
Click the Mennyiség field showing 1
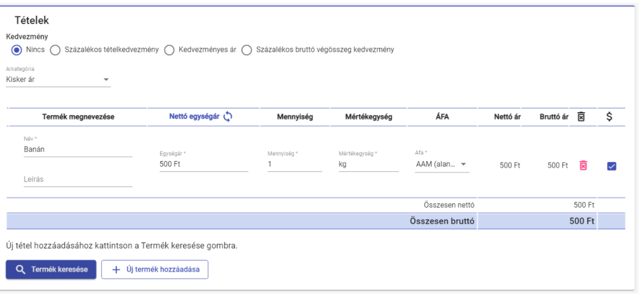tap(294, 164)
